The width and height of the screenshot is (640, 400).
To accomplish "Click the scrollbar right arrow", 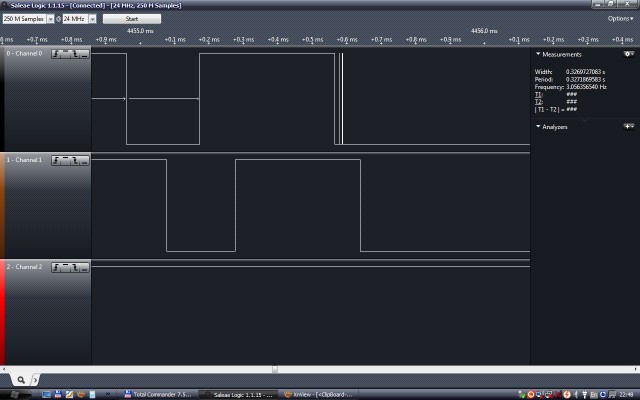I will tap(636, 369).
